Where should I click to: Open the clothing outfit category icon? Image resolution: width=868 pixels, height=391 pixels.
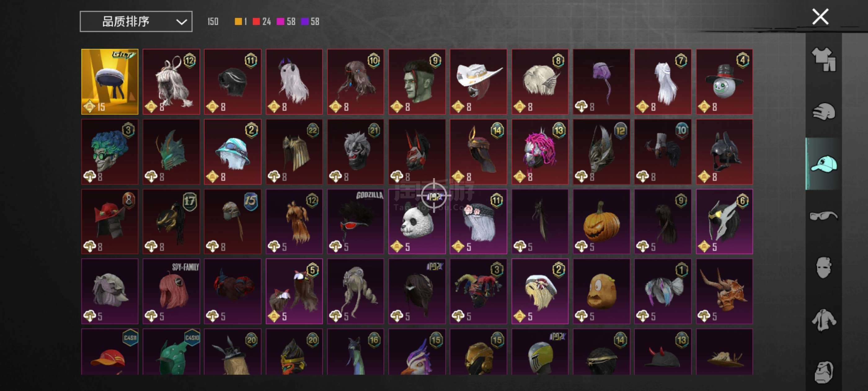(x=824, y=59)
